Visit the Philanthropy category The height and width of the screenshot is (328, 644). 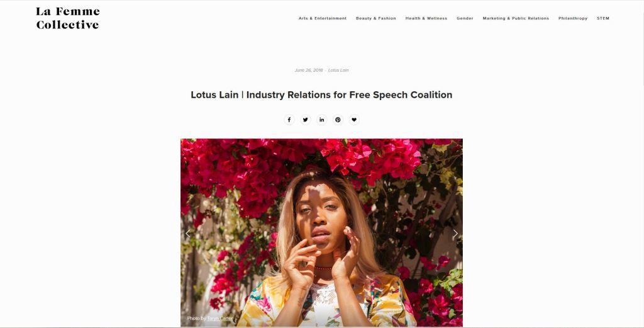573,18
